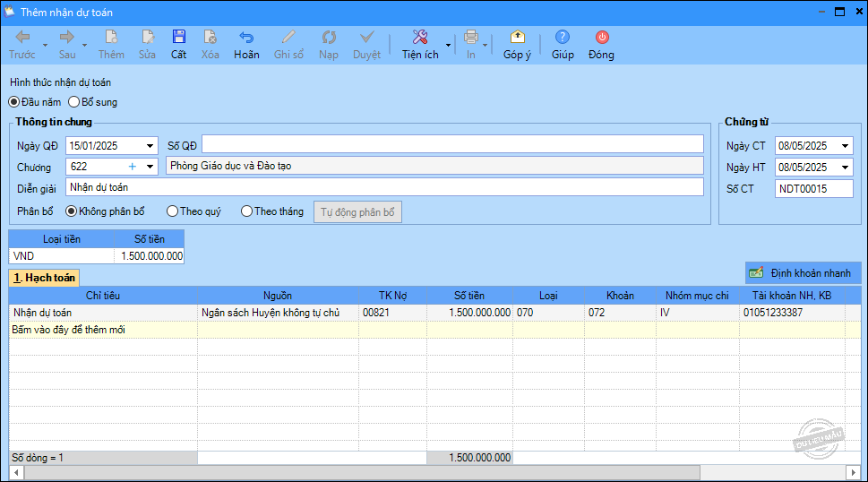Screen dimensions: 868x482
Task: Click the Số QĐ input field
Action: 453,145
